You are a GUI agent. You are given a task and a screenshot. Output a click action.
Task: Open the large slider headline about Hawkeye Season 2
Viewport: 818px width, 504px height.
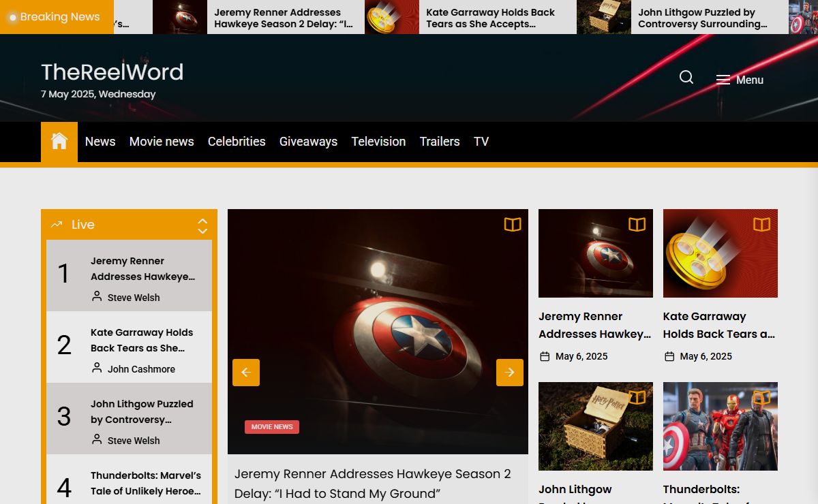tap(373, 484)
